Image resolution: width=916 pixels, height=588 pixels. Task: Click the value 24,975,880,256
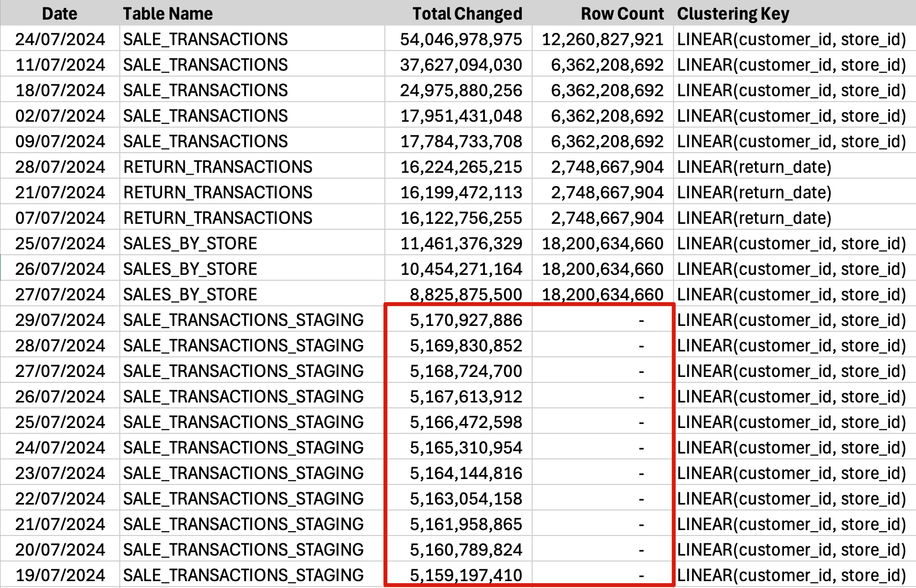(x=458, y=90)
